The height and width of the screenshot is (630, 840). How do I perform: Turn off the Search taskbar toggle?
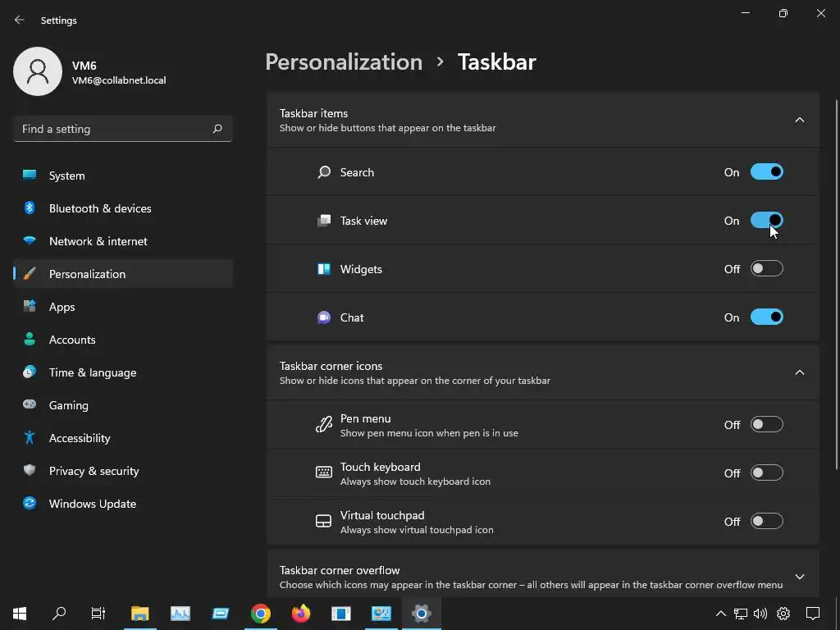click(767, 172)
